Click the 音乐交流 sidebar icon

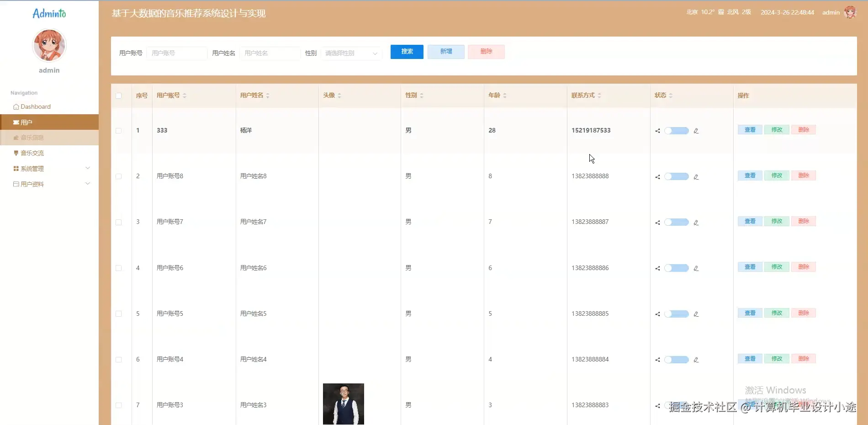[x=16, y=153]
